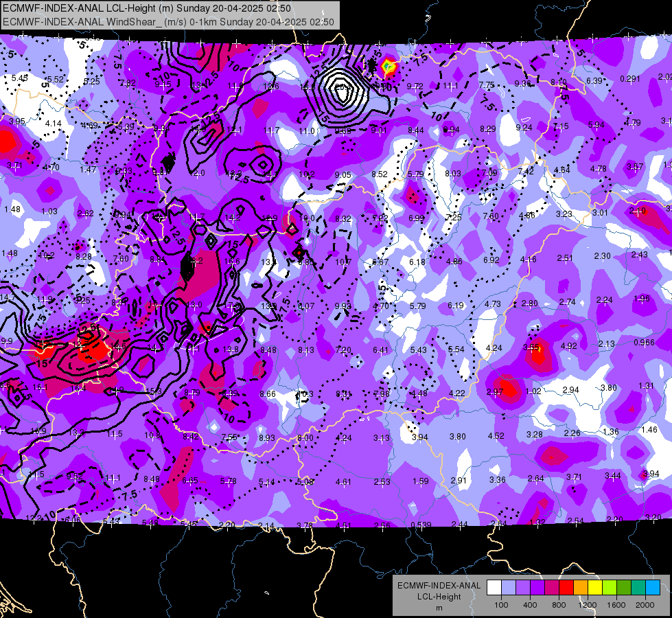Click the grid value 1.46
Viewport: 672px width, 618px height.
click(649, 429)
